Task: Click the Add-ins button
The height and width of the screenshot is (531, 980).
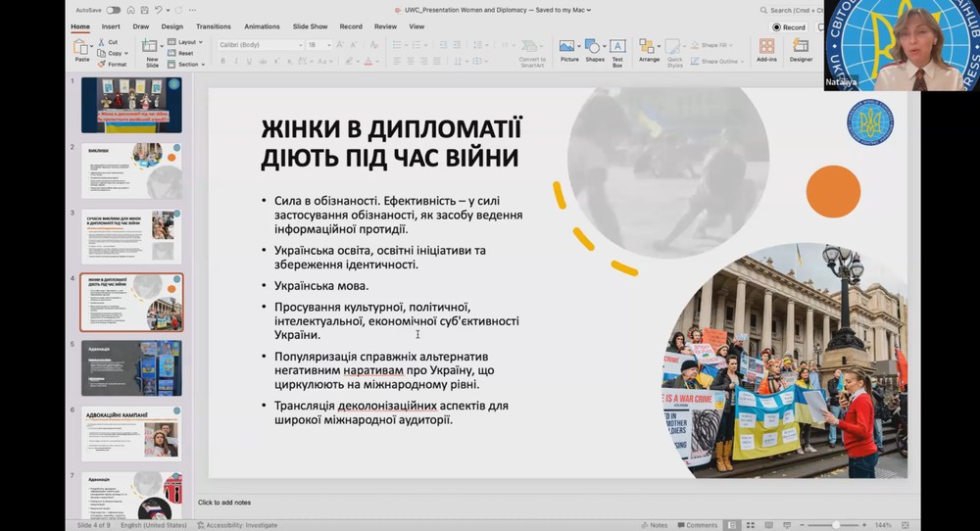Action: [766, 51]
